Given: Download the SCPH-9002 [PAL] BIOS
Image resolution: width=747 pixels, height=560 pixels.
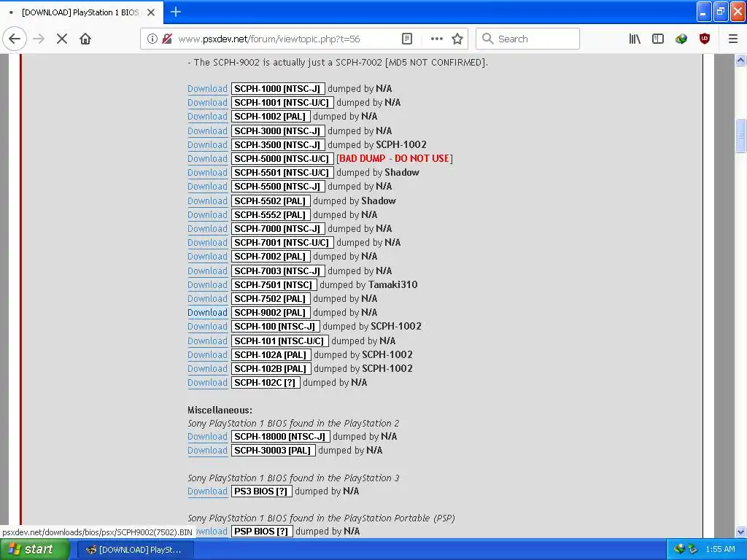Looking at the screenshot, I should pos(207,312).
